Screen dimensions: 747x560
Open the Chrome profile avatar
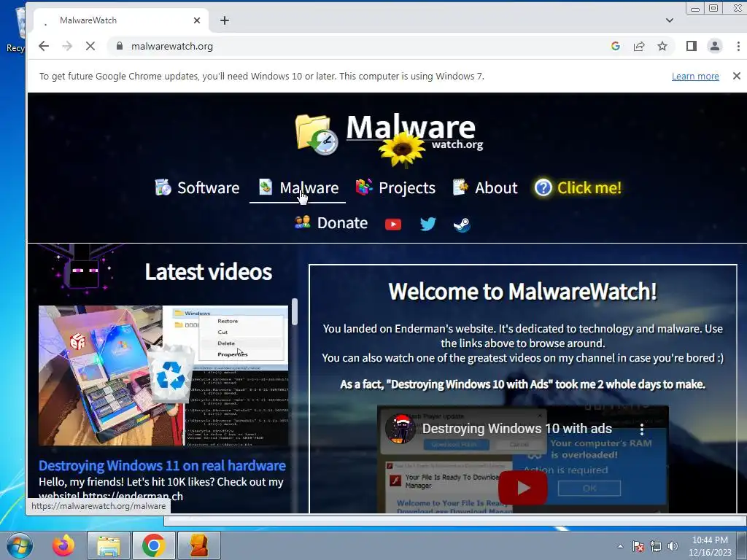[715, 46]
